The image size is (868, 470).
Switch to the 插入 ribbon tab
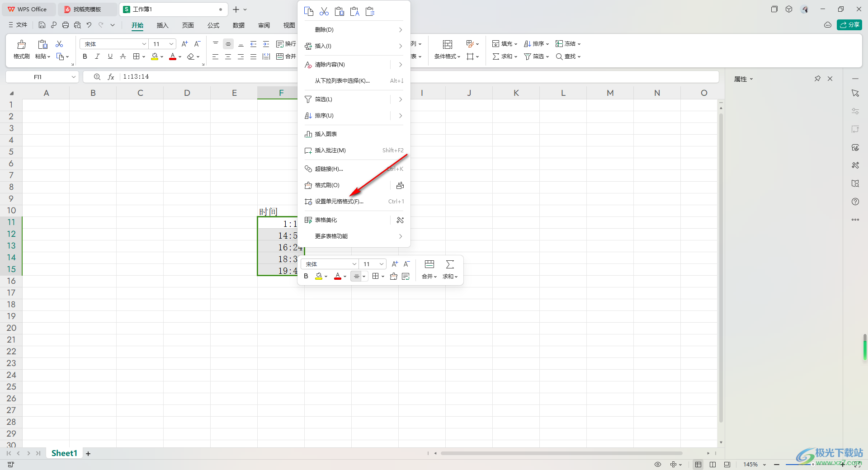(x=163, y=25)
